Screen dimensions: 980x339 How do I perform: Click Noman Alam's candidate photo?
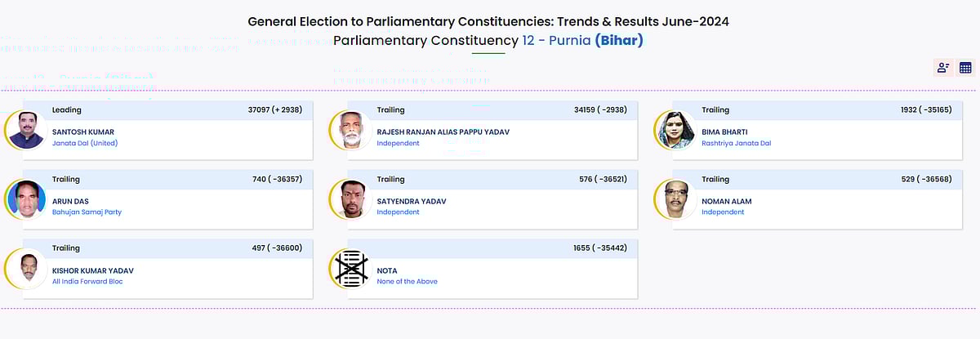675,199
